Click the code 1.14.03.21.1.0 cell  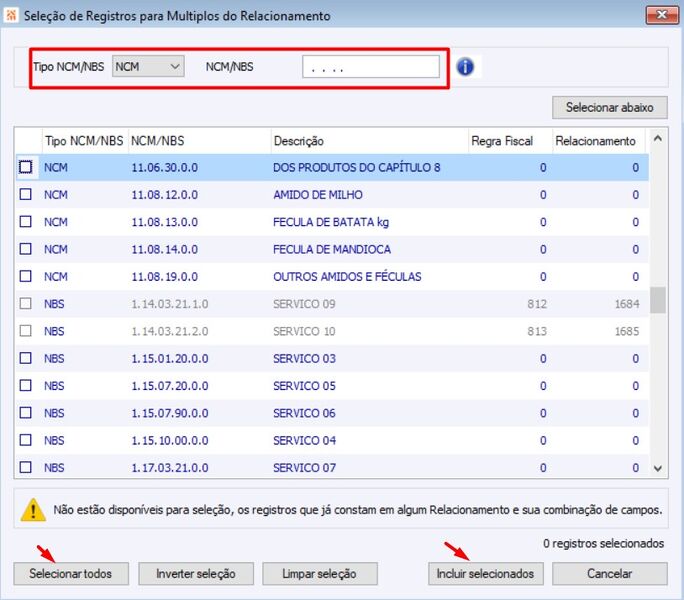click(170, 304)
